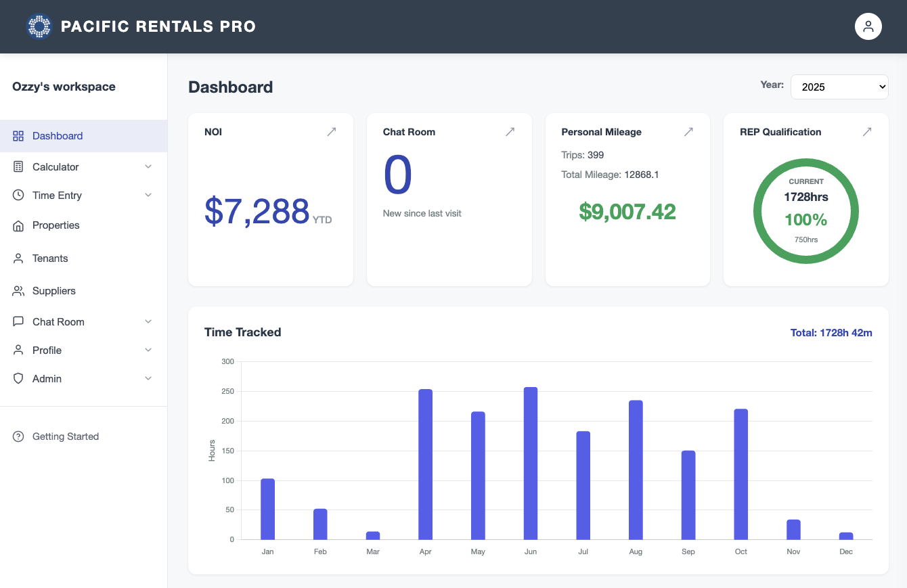Open Personal Mileage card arrow icon
The height and width of the screenshot is (588, 907).
click(688, 132)
